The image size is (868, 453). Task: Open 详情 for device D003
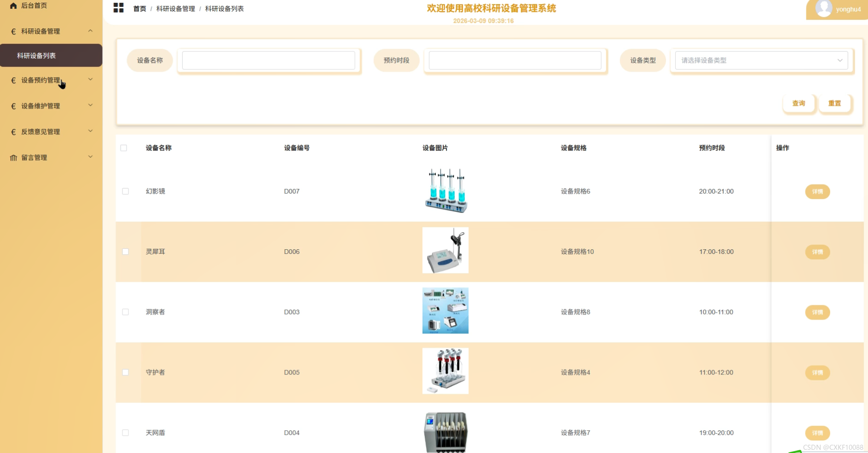817,312
